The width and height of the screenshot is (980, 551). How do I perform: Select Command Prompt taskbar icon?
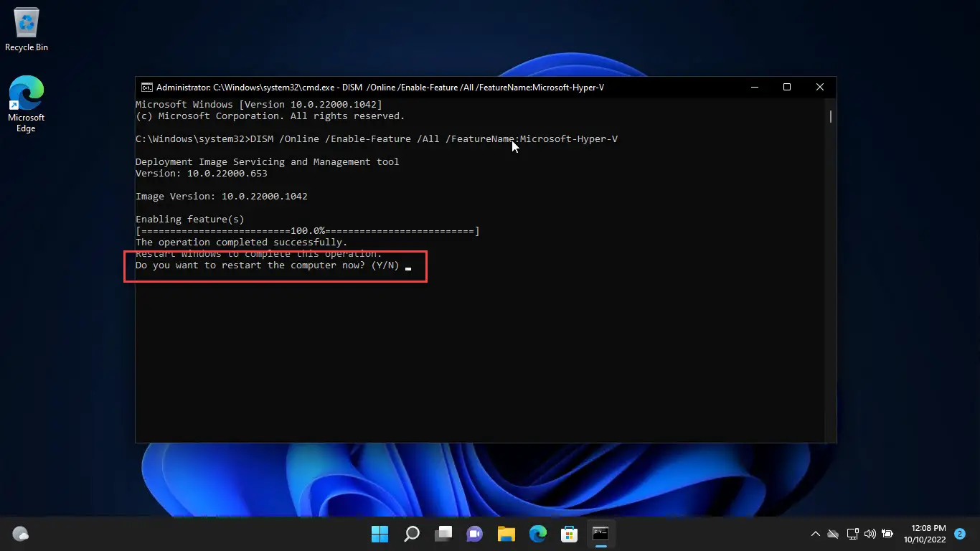(x=600, y=534)
